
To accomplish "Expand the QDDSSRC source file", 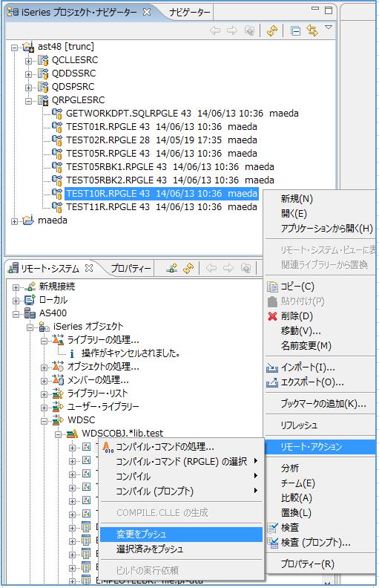I will [x=28, y=74].
